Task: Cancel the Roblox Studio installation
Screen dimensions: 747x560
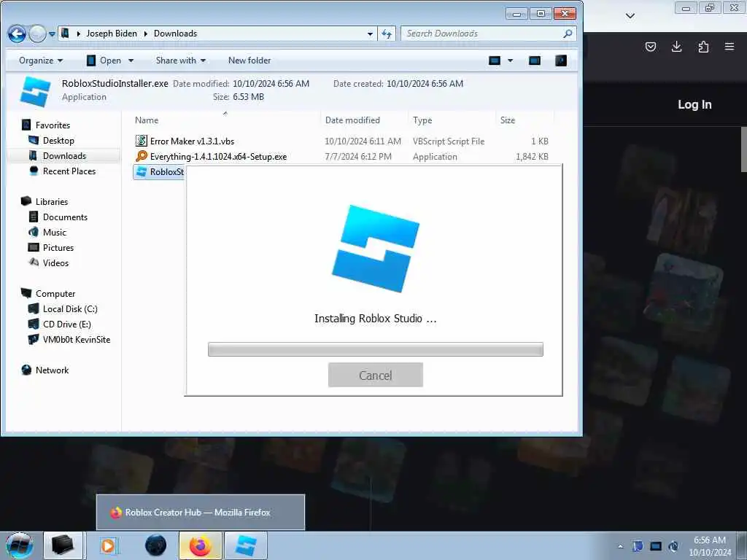Action: pos(376,376)
